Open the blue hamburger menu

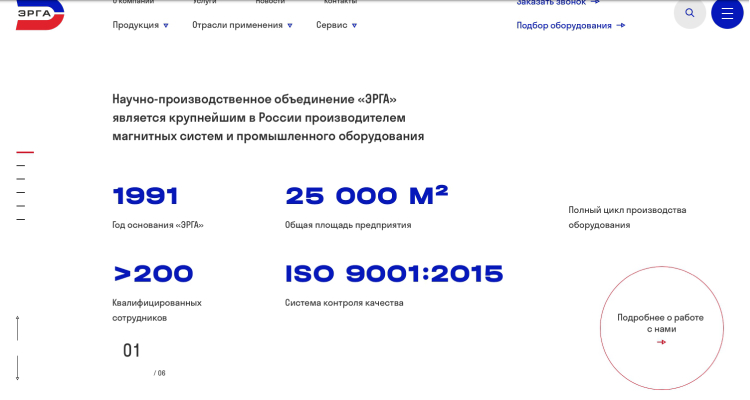[x=727, y=13]
